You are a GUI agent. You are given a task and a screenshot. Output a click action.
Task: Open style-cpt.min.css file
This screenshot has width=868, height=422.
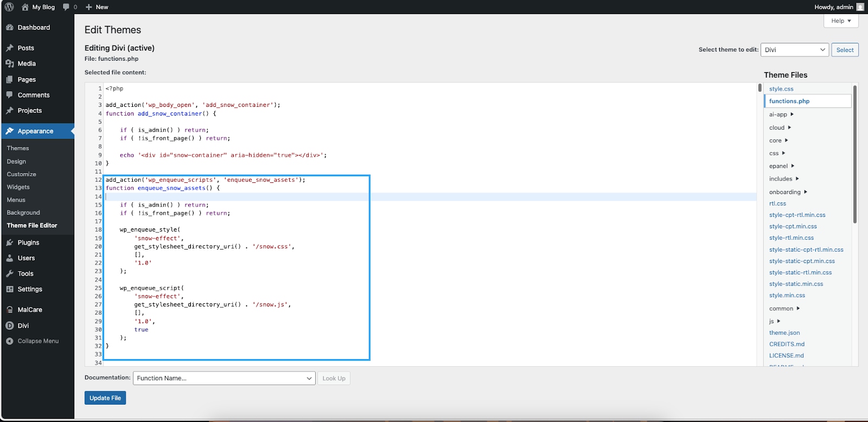[x=793, y=227]
